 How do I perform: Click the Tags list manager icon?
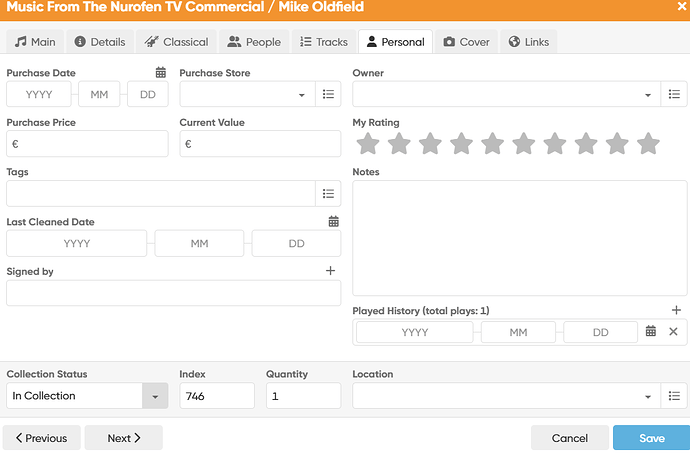point(328,193)
